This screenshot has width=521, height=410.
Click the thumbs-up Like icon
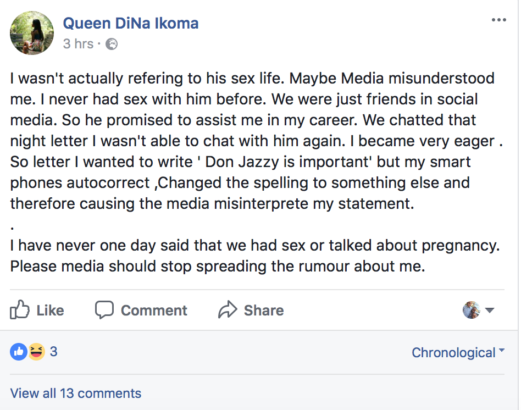click(19, 310)
